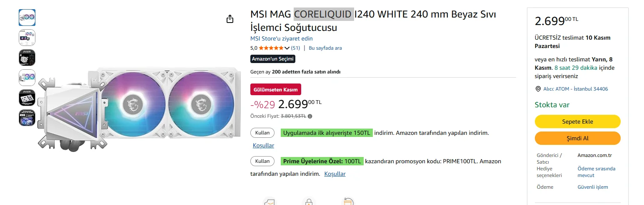Click the Şimdi Al button
This screenshot has width=644, height=205.
pos(577,138)
